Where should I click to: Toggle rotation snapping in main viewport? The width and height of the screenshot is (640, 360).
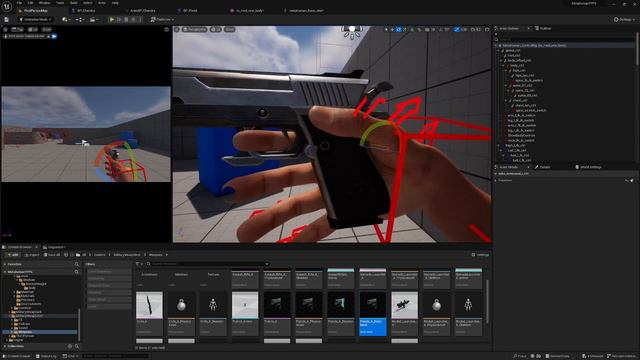441,29
